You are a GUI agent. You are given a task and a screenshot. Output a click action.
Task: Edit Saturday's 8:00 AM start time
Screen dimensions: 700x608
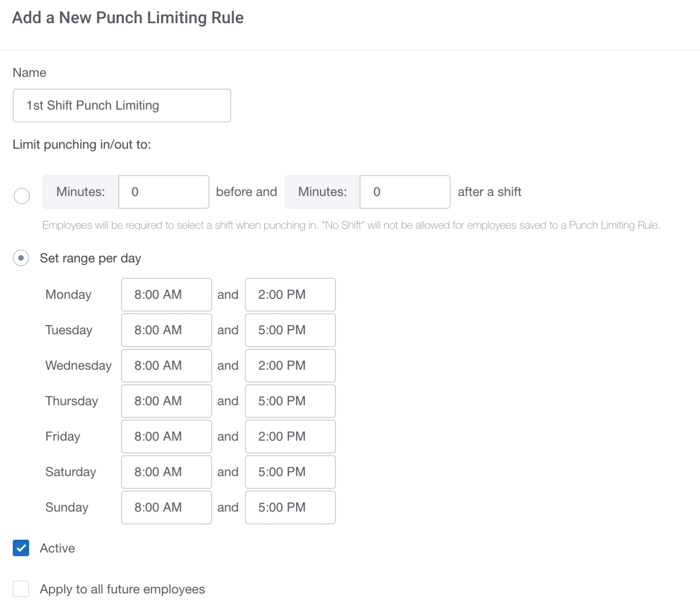pos(166,472)
